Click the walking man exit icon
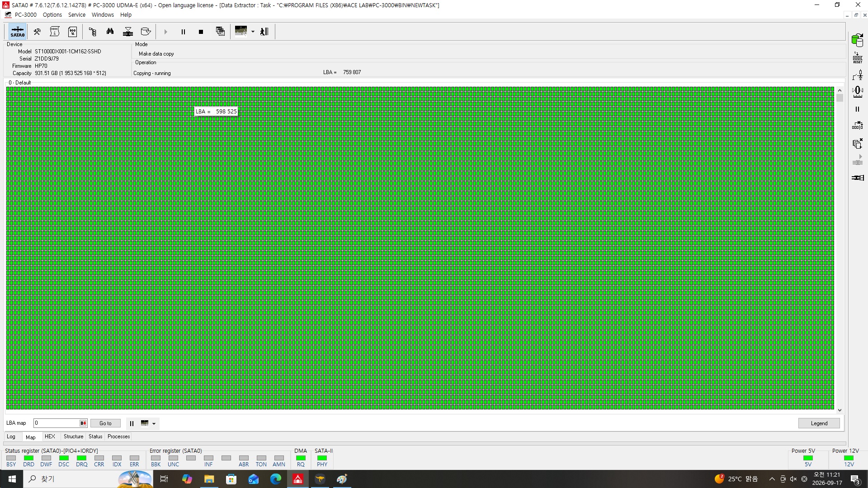Screen dimensions: 868x488 [264, 32]
